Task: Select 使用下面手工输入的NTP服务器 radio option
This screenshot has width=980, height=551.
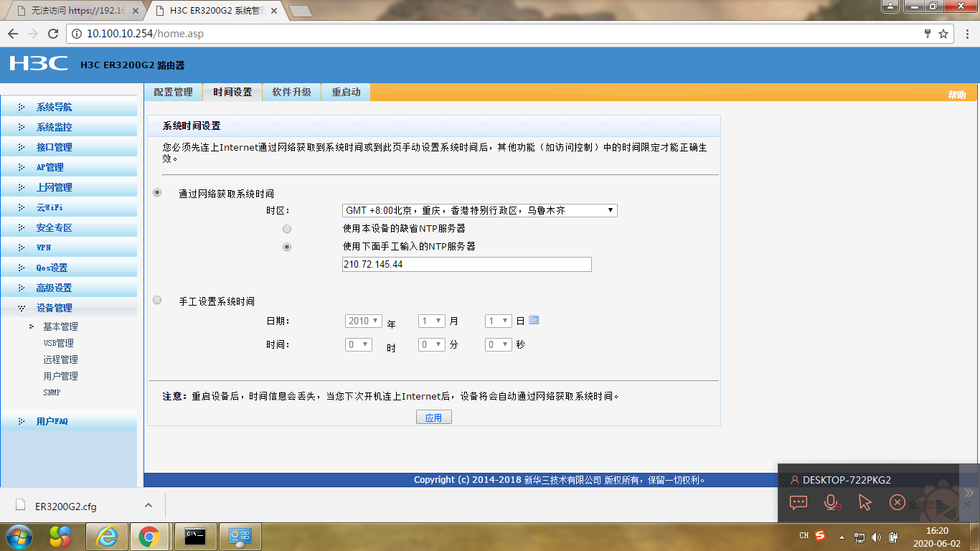Action: click(x=287, y=247)
